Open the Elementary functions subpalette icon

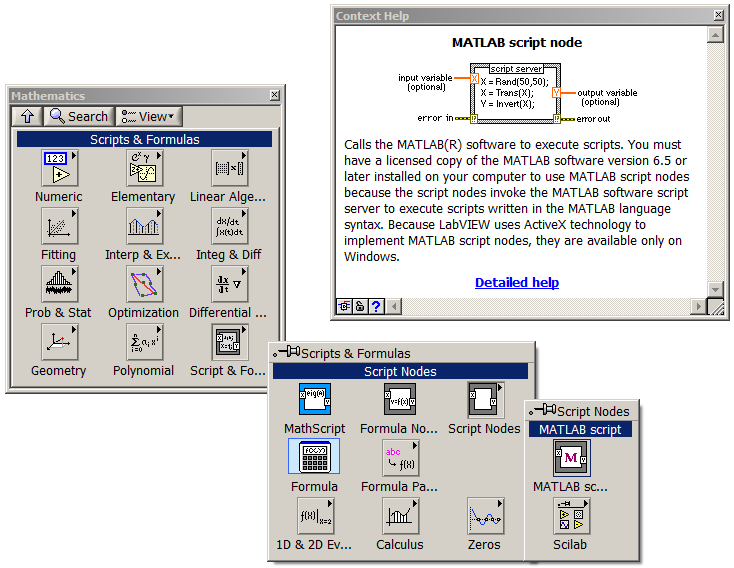coord(144,168)
